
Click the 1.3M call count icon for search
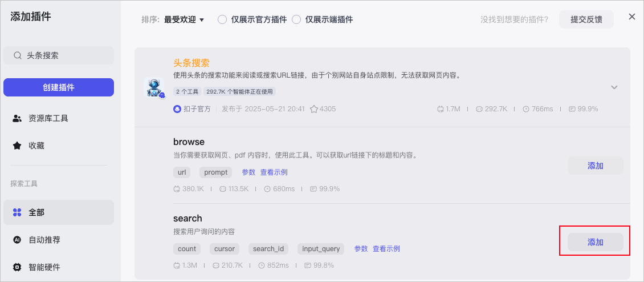177,265
